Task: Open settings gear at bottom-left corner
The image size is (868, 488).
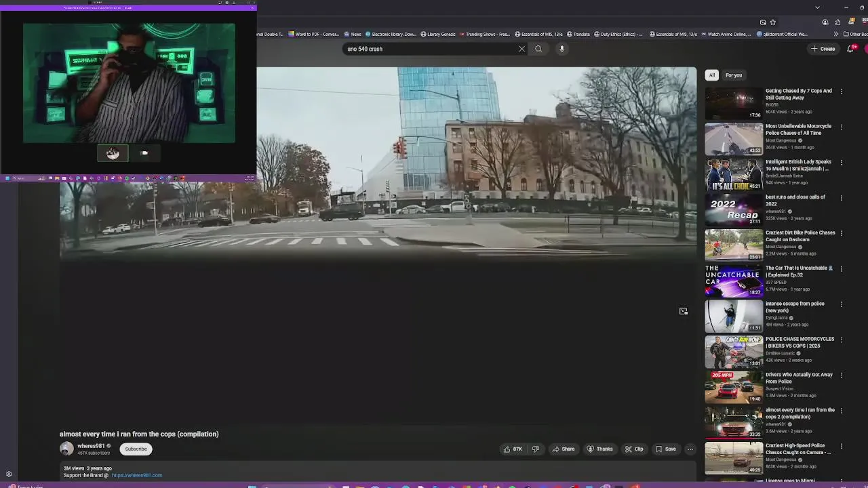Action: point(9,474)
